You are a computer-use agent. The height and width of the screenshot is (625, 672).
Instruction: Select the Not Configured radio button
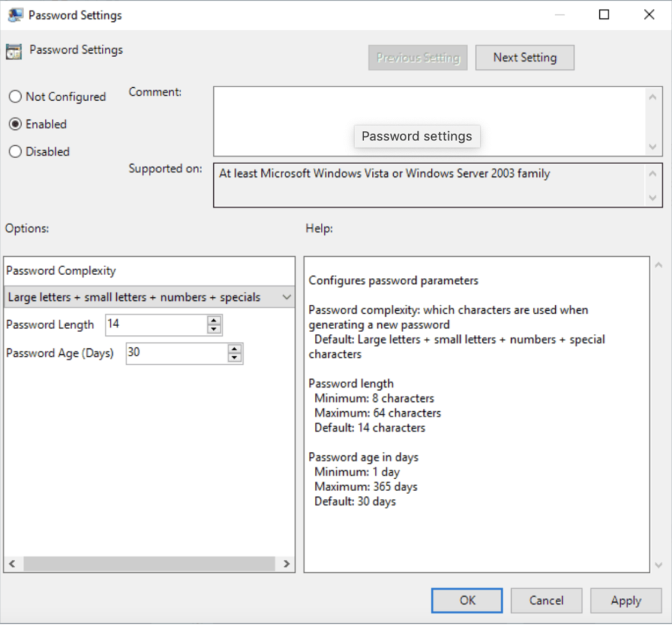click(x=15, y=96)
